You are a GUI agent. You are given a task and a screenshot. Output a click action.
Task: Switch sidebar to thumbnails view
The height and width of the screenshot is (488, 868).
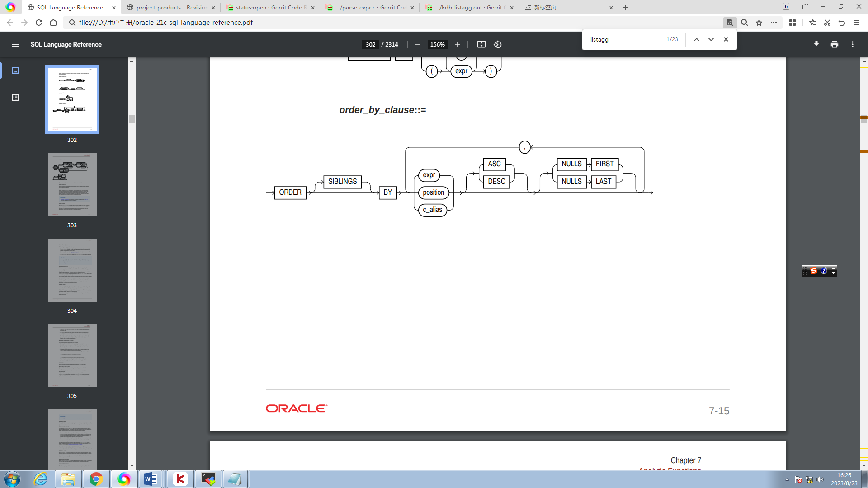pos(15,70)
